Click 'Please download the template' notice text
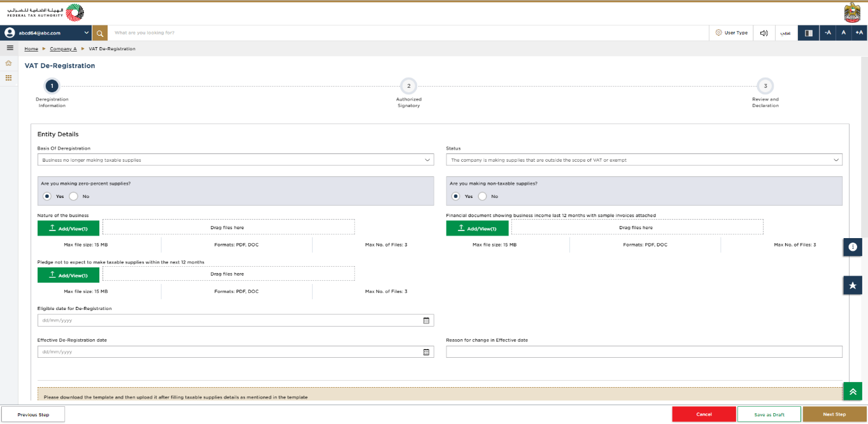The width and height of the screenshot is (868, 424). coord(175,397)
